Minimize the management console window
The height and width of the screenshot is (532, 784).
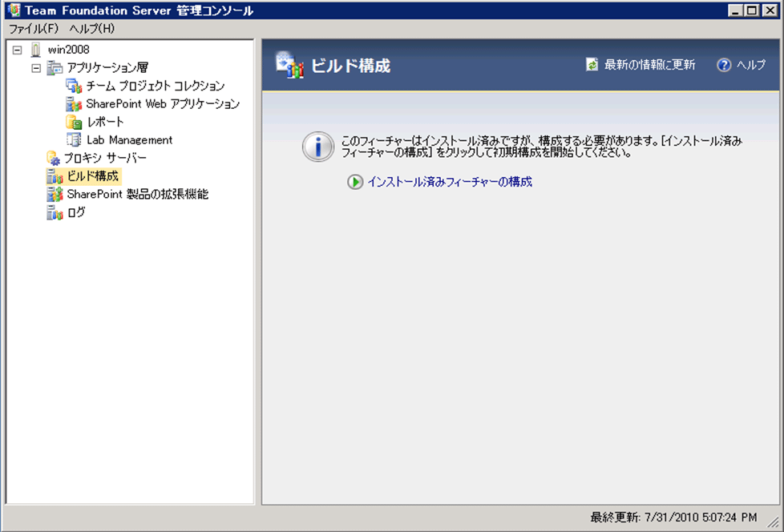(x=734, y=10)
